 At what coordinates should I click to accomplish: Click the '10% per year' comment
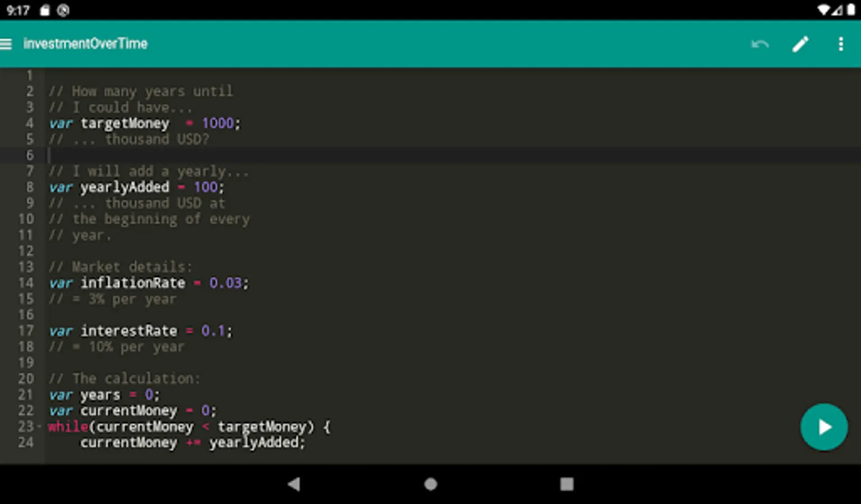[117, 347]
